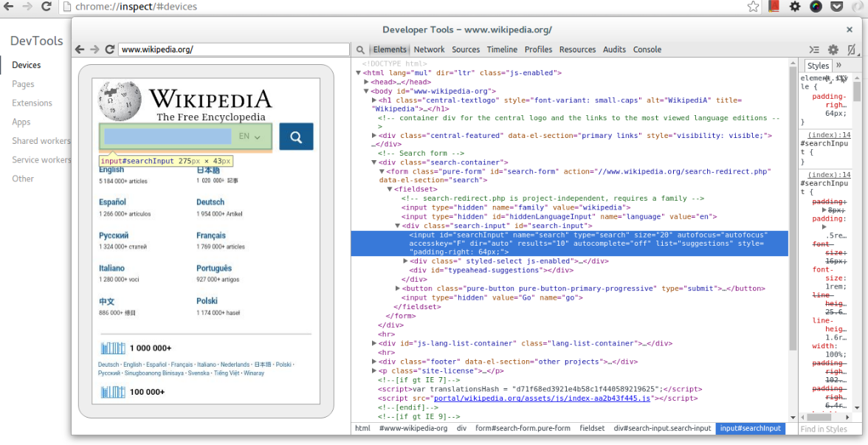
Task: Show more sidebar tabs via double chevron
Action: pos(838,65)
